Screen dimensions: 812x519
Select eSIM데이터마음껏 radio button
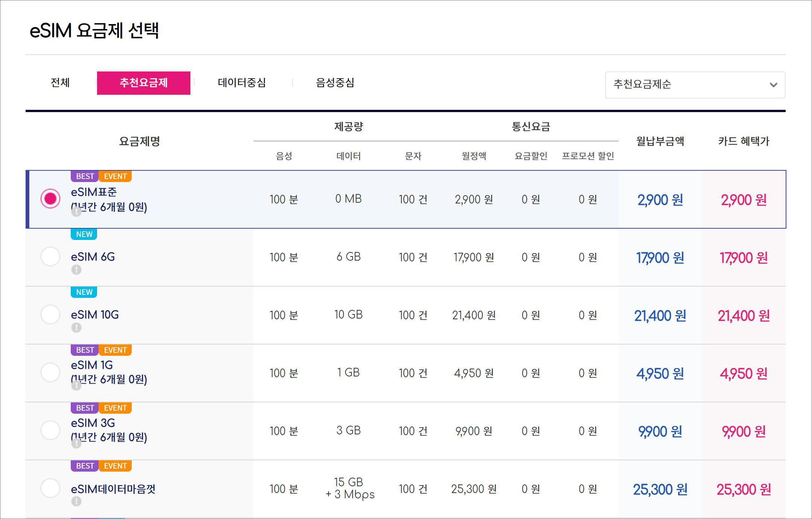(50, 489)
